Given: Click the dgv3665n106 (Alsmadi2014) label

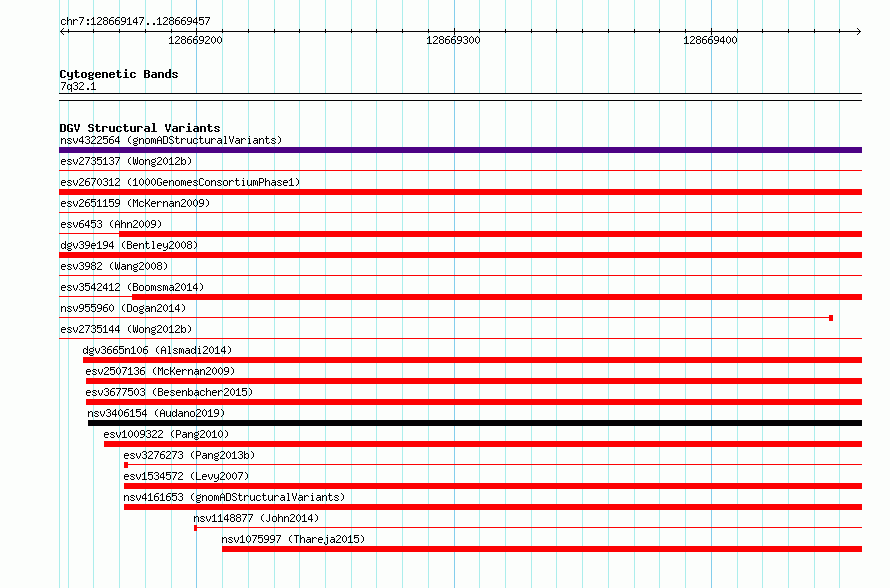Looking at the screenshot, I should [x=157, y=350].
